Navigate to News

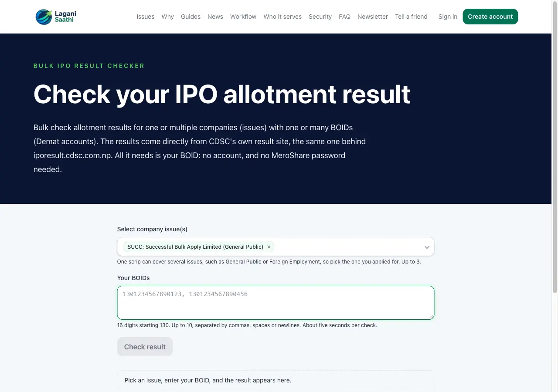coord(215,17)
